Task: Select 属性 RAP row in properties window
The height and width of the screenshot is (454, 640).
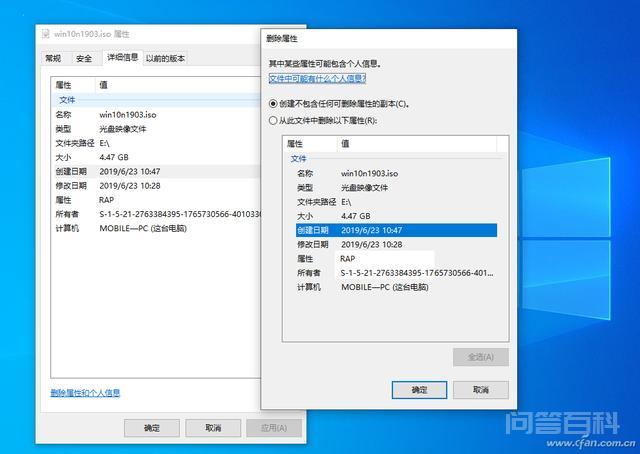Action: [157, 200]
